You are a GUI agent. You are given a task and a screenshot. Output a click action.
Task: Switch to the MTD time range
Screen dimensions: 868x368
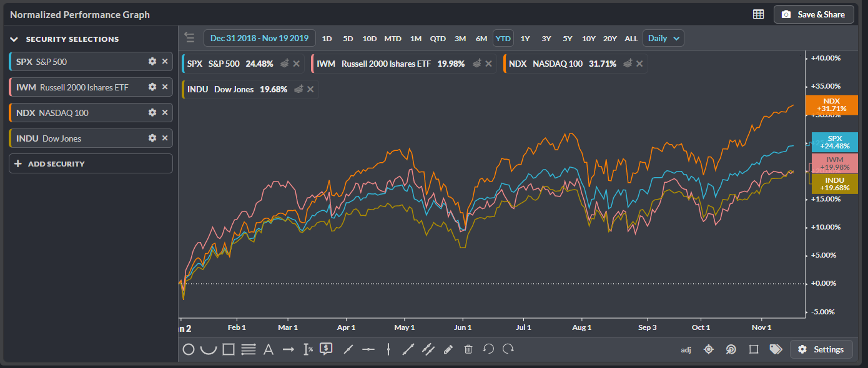[x=393, y=38]
